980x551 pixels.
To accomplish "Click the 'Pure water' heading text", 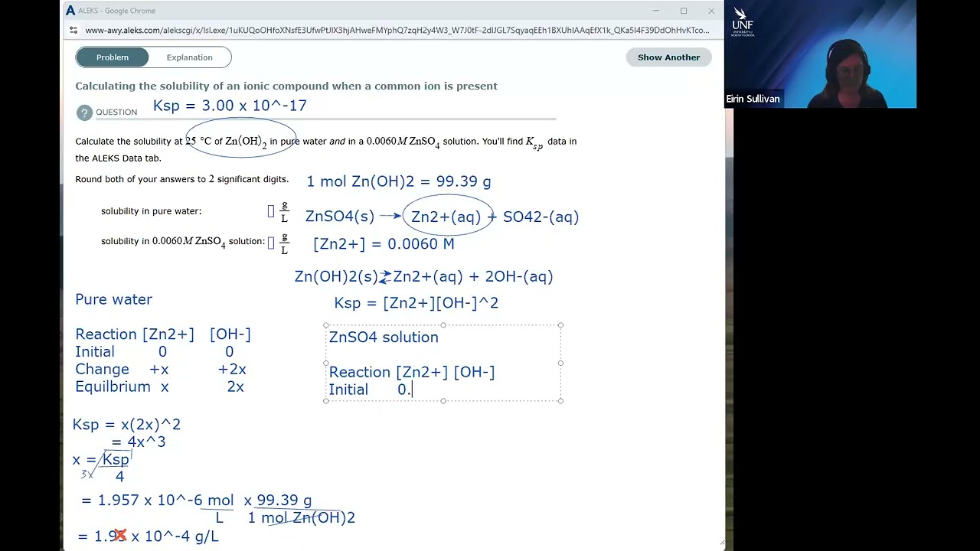I will [x=113, y=299].
